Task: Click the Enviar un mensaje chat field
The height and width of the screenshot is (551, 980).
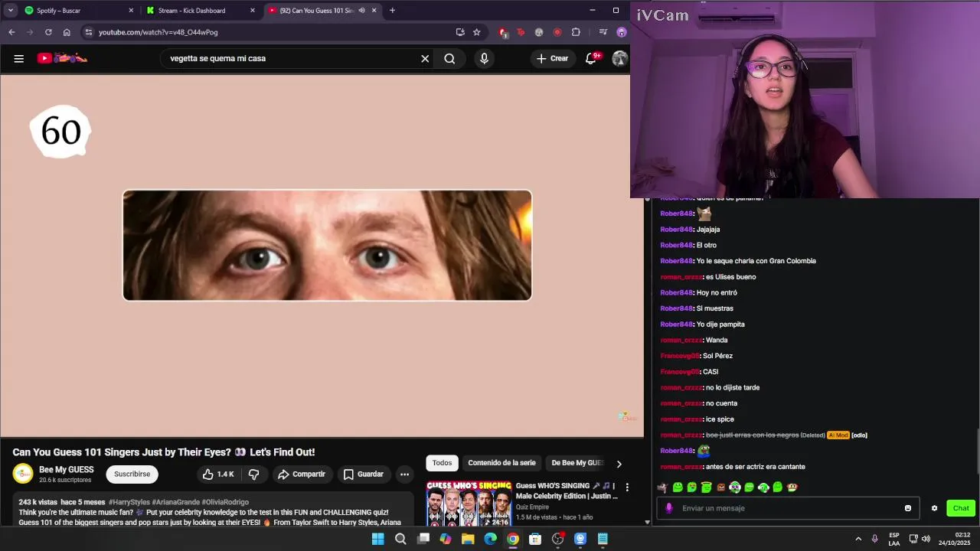Action: click(789, 508)
